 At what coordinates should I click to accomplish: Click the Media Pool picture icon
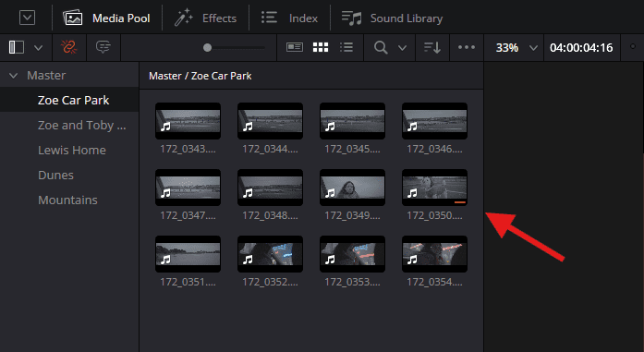(73, 18)
